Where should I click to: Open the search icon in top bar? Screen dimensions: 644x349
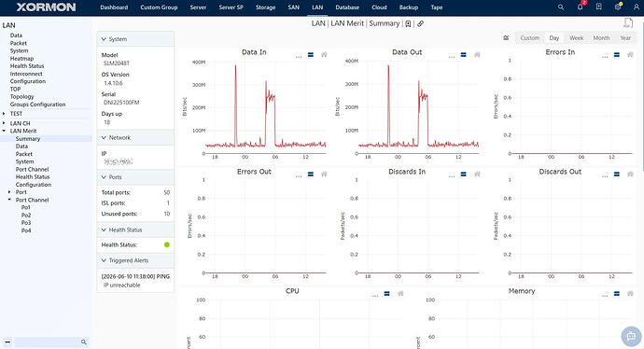[561, 7]
